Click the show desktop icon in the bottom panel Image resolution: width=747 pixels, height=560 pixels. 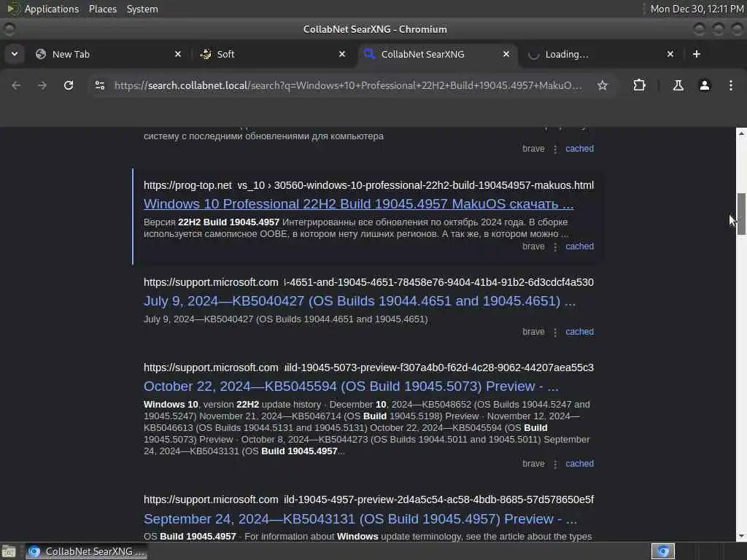pyautogui.click(x=9, y=551)
